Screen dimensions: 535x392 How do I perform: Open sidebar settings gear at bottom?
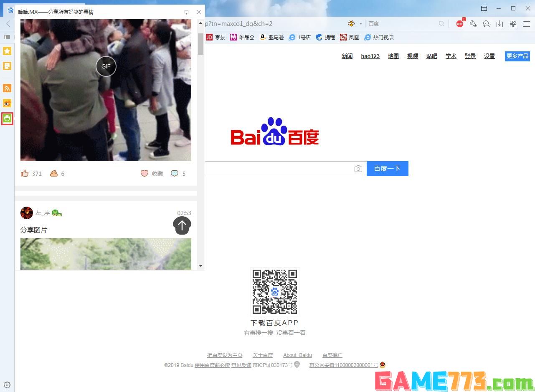(x=7, y=385)
